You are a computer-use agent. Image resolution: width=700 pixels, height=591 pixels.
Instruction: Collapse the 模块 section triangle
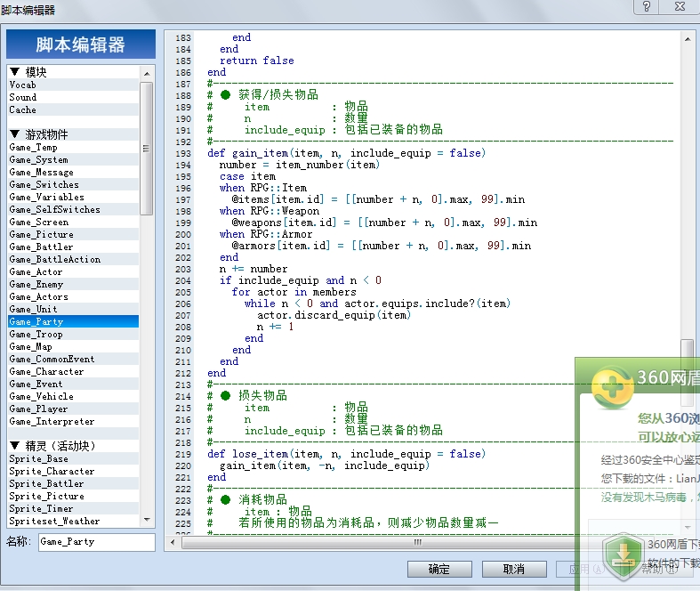15,72
